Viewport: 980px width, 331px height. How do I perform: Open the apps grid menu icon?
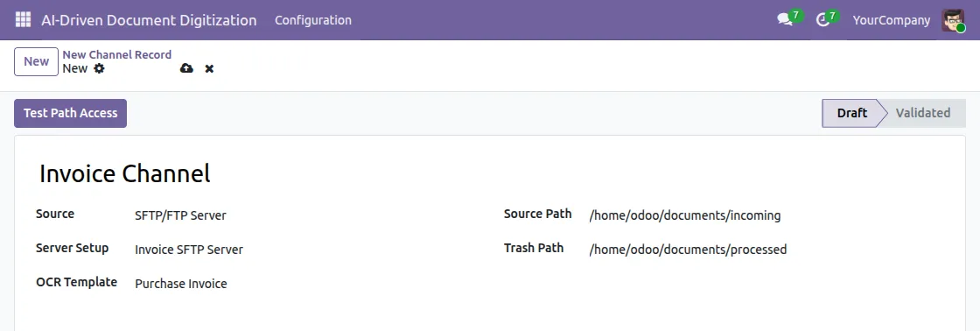pos(23,20)
